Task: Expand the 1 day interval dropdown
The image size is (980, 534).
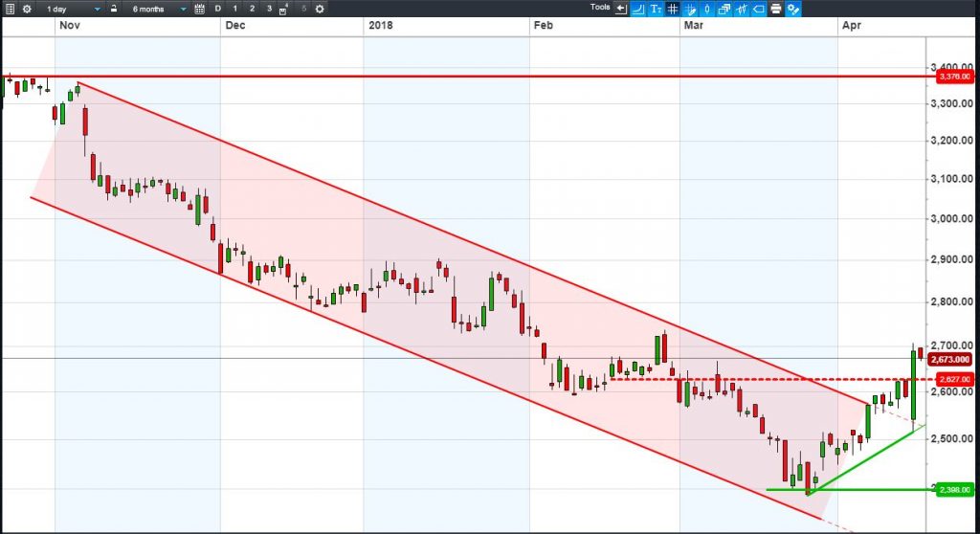Action: [97, 10]
